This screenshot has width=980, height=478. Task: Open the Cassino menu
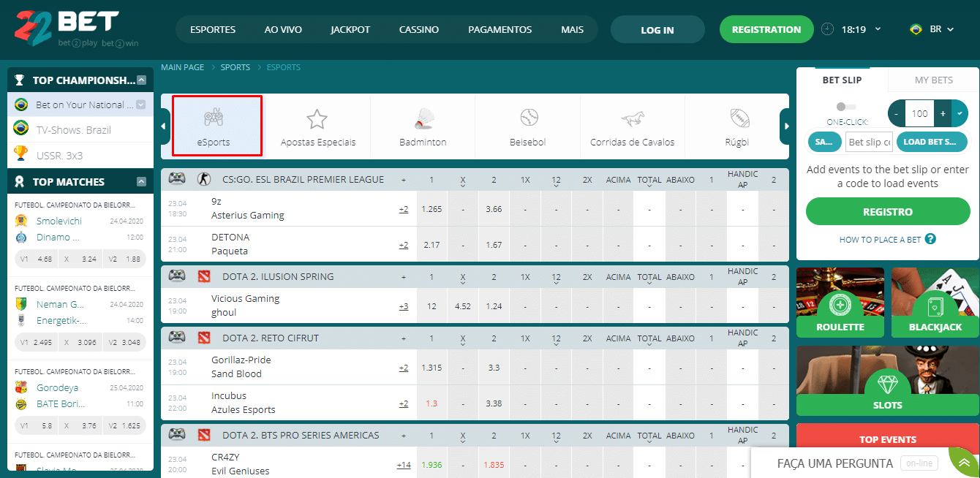[x=419, y=30]
